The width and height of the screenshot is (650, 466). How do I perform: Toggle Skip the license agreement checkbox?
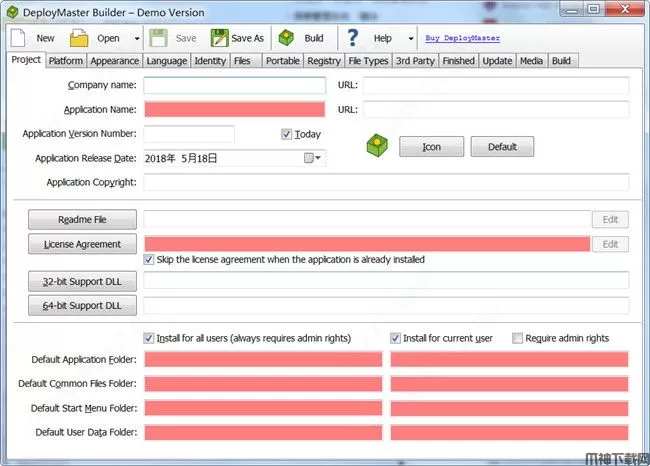pyautogui.click(x=148, y=260)
